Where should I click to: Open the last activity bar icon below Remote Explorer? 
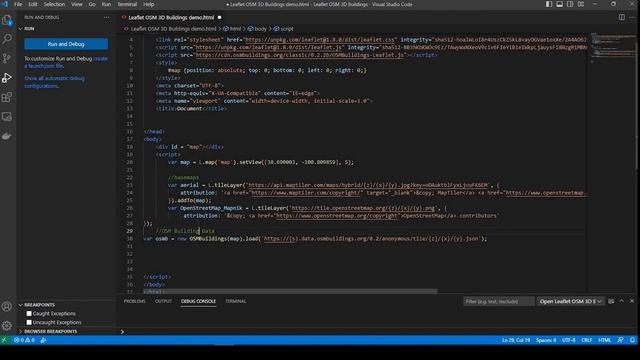(x=7, y=136)
